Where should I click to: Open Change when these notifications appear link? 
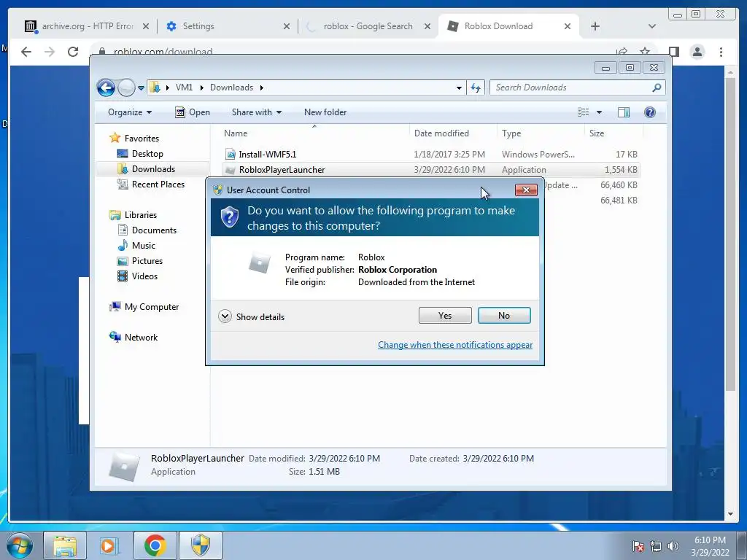(x=455, y=345)
